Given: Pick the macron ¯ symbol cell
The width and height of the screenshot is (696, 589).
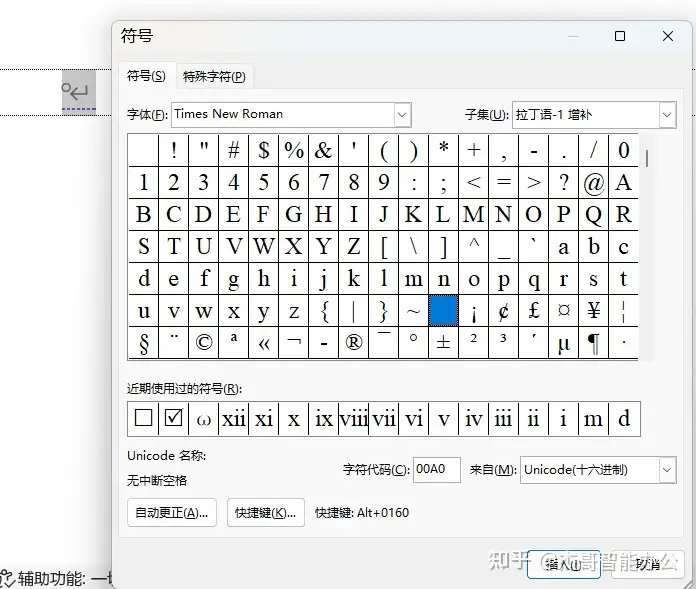Looking at the screenshot, I should tap(384, 342).
